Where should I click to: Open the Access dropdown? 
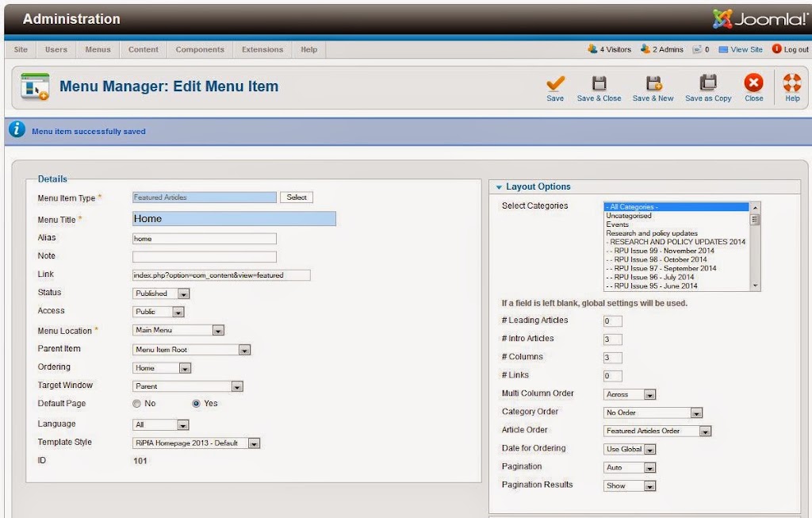(x=159, y=312)
